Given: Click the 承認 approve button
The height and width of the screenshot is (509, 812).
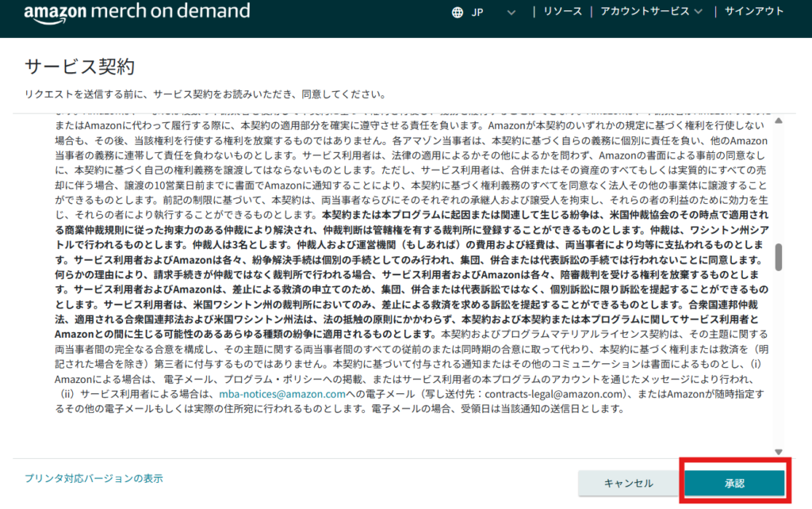Looking at the screenshot, I should tap(734, 483).
